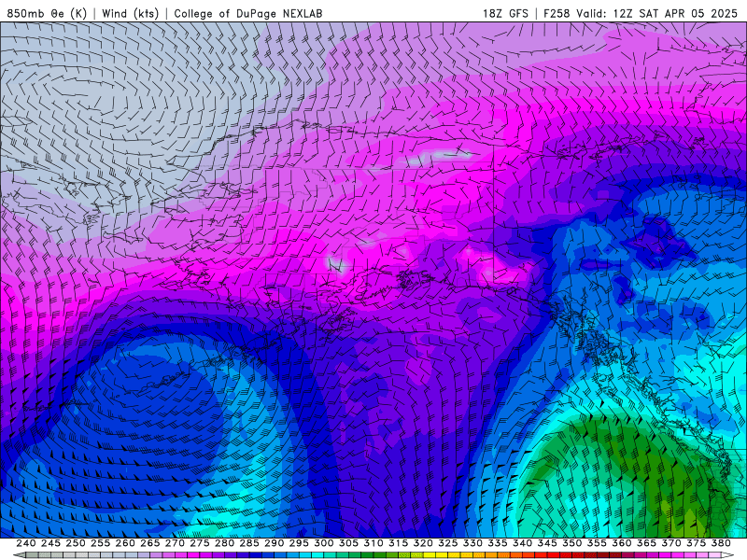Click the "Wind (kts)" title label

(130, 13)
